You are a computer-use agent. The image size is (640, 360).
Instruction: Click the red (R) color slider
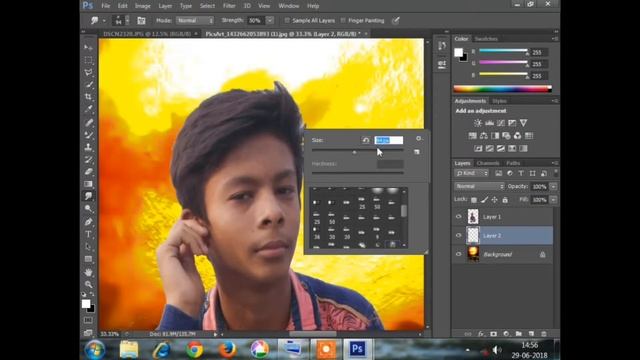(503, 51)
